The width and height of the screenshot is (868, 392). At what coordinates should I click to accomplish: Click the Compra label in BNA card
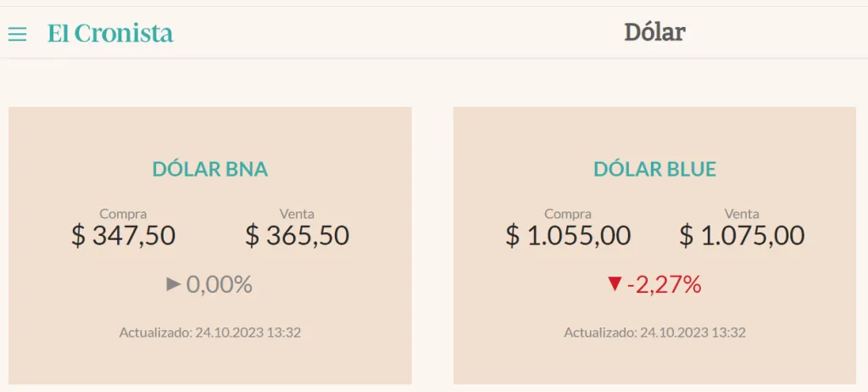point(123,214)
